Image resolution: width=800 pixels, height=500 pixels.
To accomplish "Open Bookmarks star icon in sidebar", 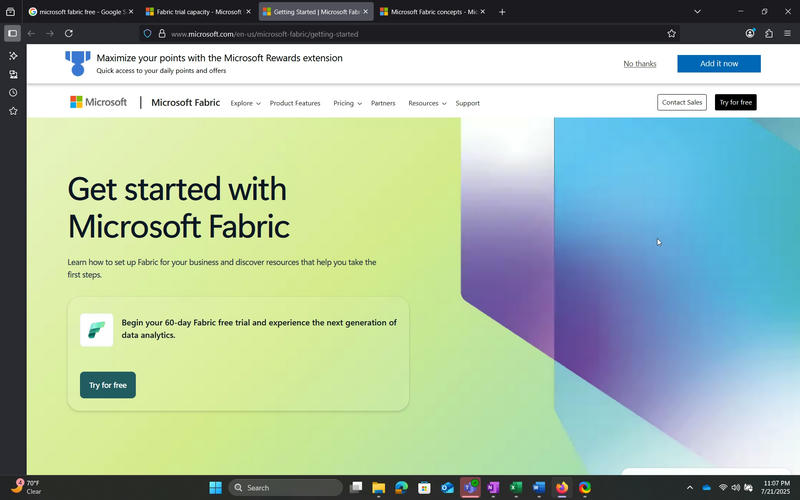I will click(x=13, y=111).
